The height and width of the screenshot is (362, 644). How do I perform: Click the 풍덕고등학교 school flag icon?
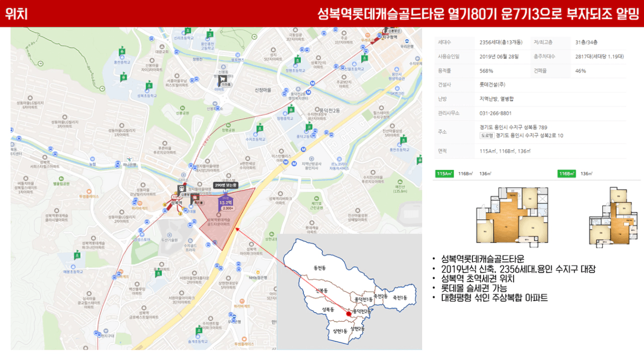pos(309,127)
